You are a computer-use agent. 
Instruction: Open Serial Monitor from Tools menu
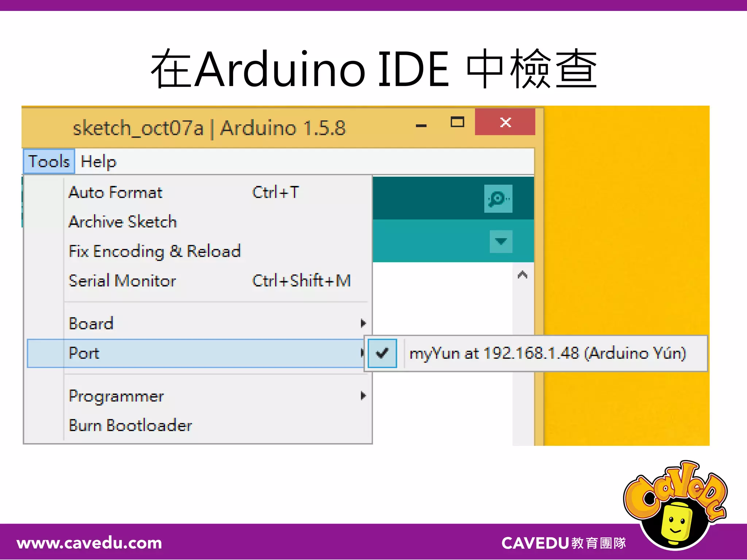199,281
